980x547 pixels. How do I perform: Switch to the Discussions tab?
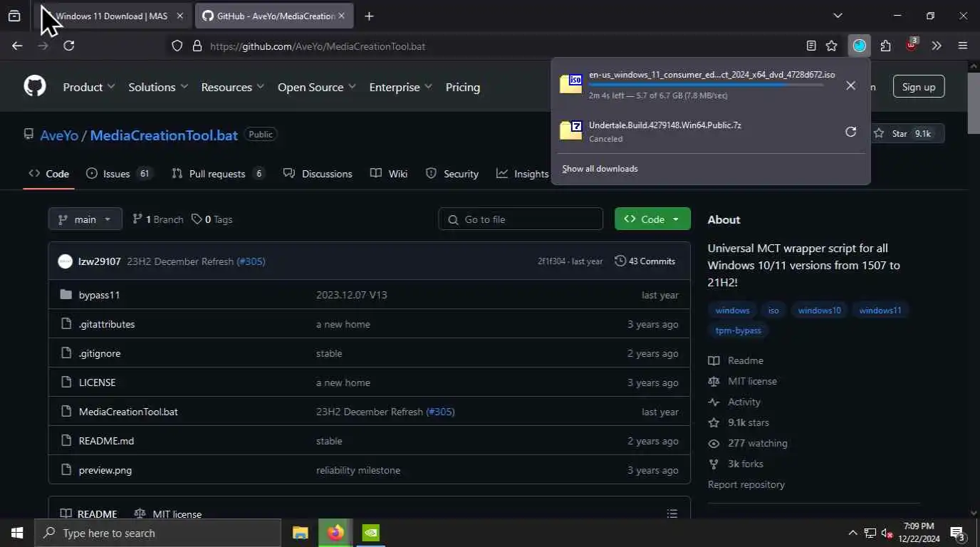point(318,174)
